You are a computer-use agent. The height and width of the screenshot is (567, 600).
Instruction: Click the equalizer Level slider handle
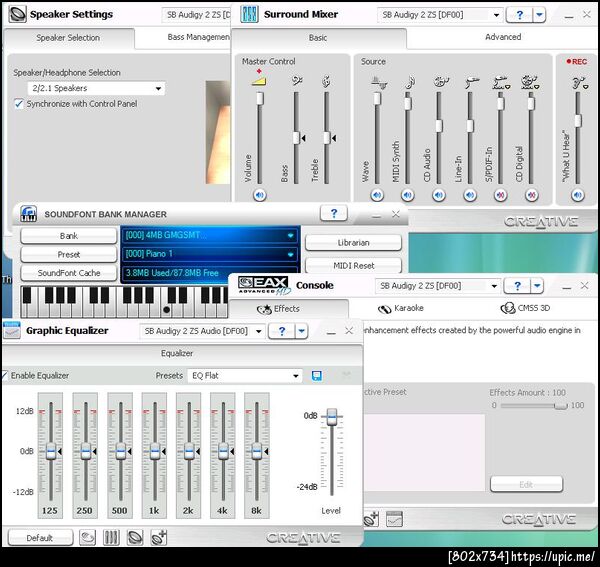coord(332,416)
